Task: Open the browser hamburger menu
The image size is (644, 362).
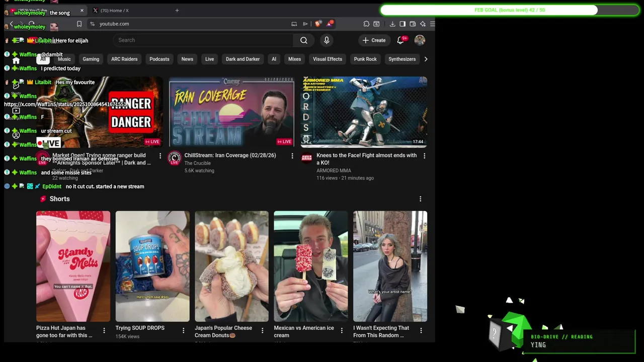Action: click(x=432, y=24)
